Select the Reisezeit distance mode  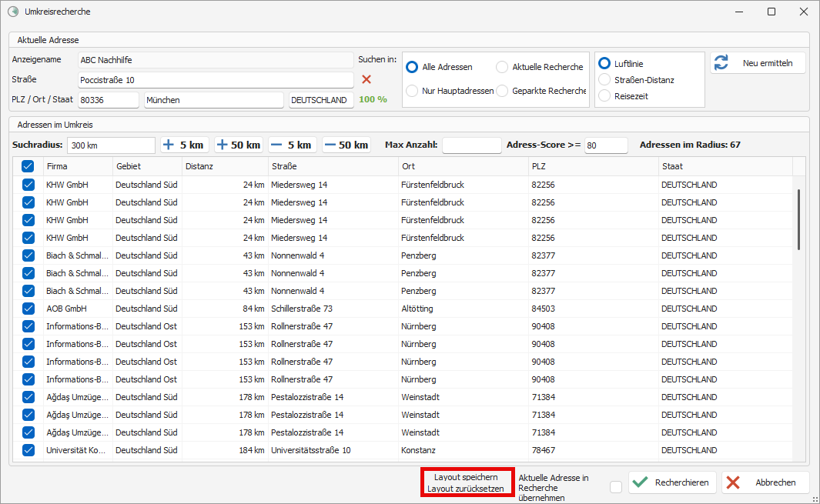pyautogui.click(x=605, y=95)
